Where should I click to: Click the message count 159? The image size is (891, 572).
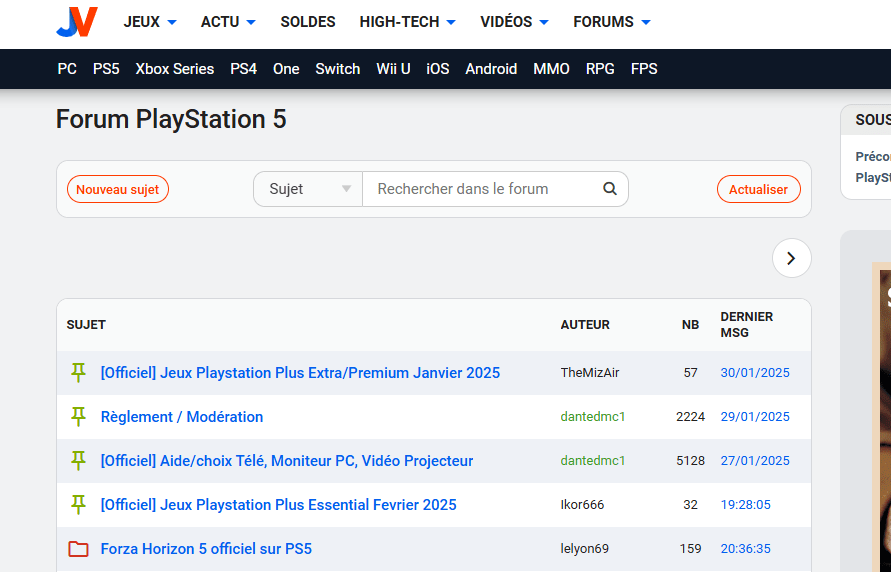(690, 549)
